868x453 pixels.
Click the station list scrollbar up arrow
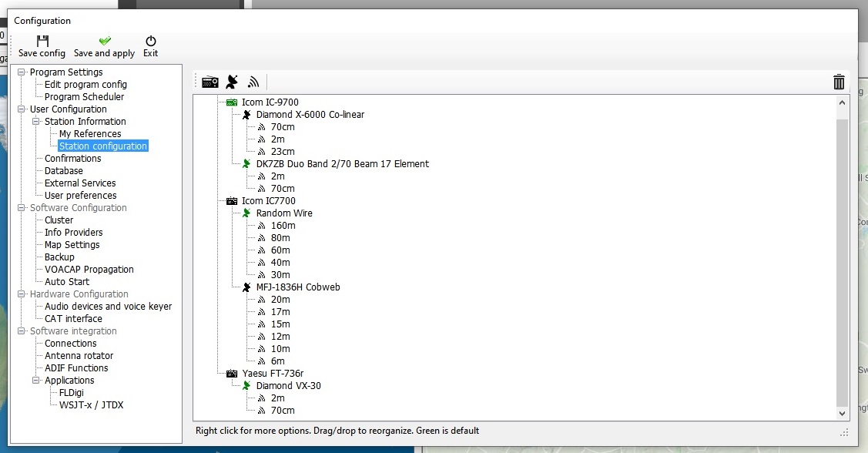(x=842, y=102)
